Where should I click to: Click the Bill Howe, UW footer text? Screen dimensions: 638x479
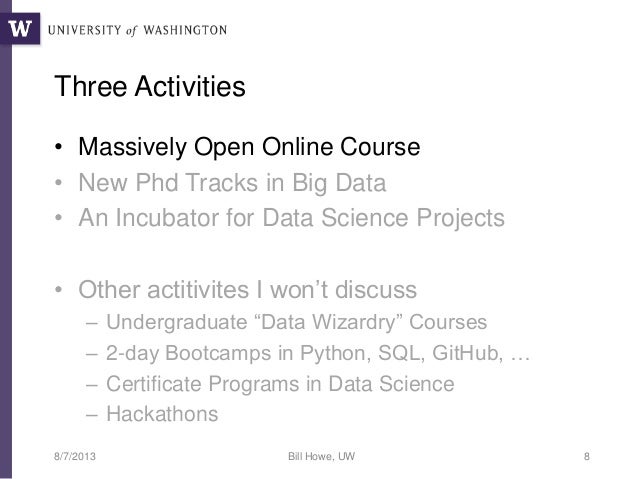pyautogui.click(x=321, y=456)
